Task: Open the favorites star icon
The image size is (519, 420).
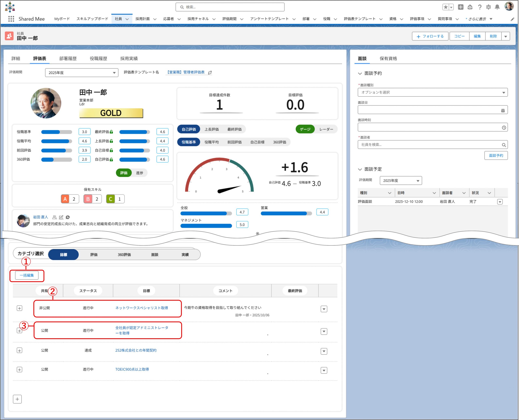Action: click(445, 7)
